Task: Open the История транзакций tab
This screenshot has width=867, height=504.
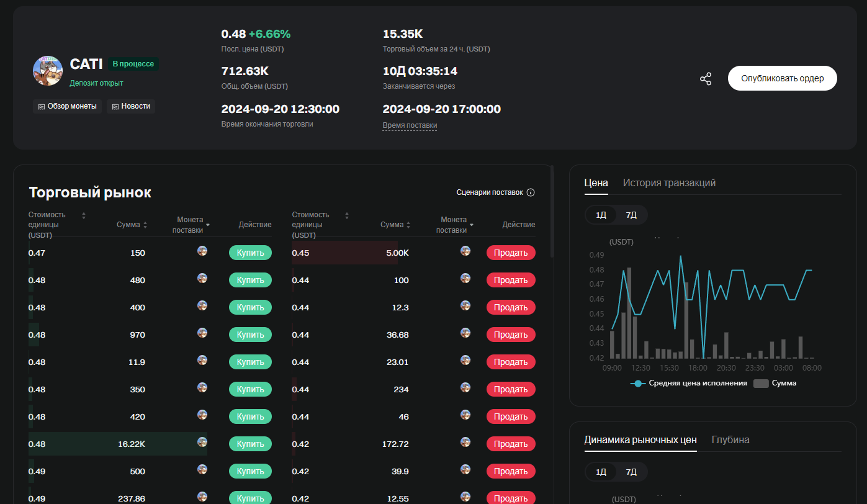Action: pos(670,182)
